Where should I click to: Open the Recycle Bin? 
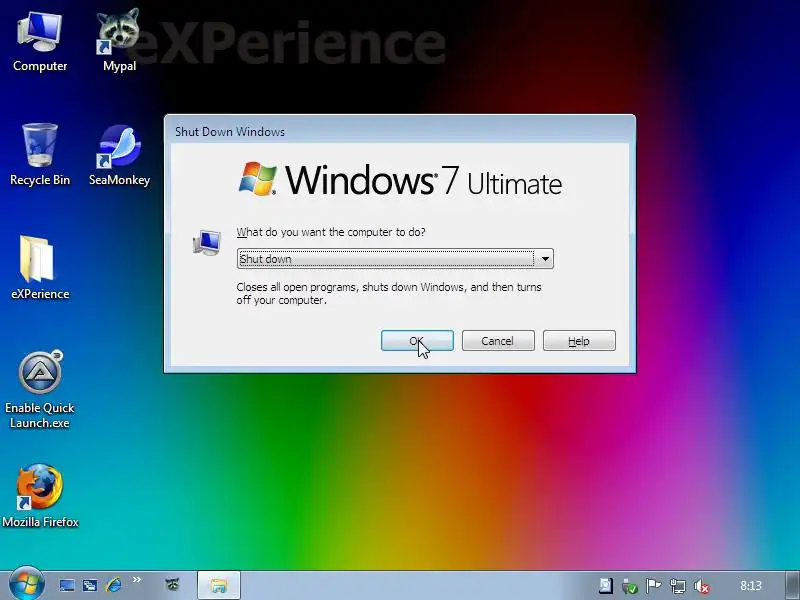click(40, 155)
